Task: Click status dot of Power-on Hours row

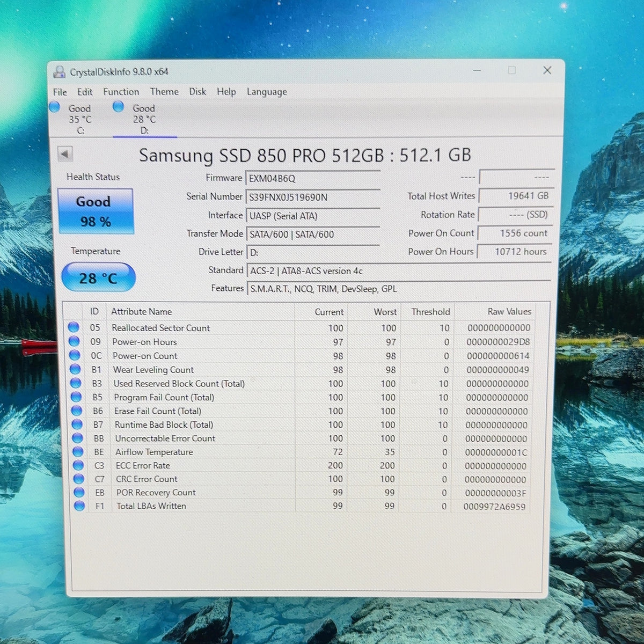Action: click(x=74, y=341)
